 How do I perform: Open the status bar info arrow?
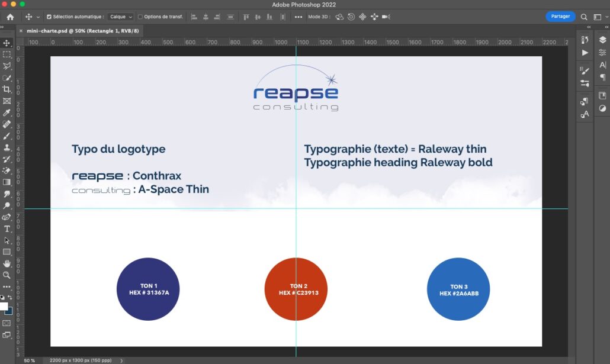click(121, 360)
